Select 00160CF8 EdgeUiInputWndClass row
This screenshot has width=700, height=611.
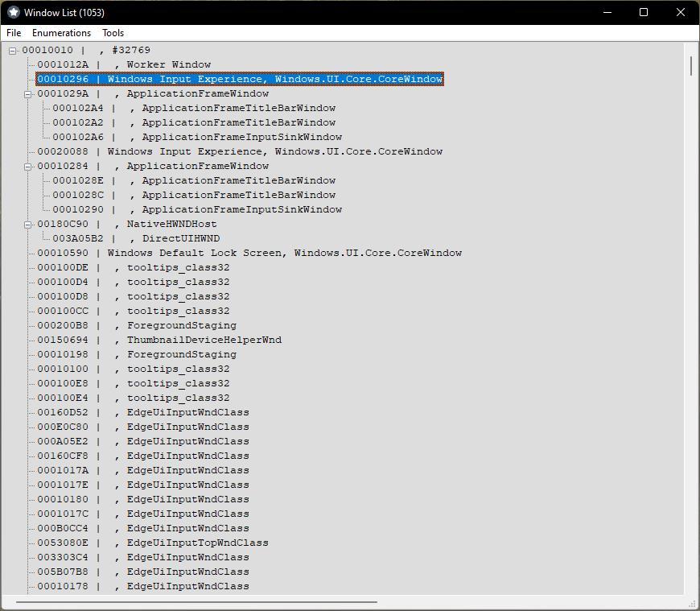[143, 456]
